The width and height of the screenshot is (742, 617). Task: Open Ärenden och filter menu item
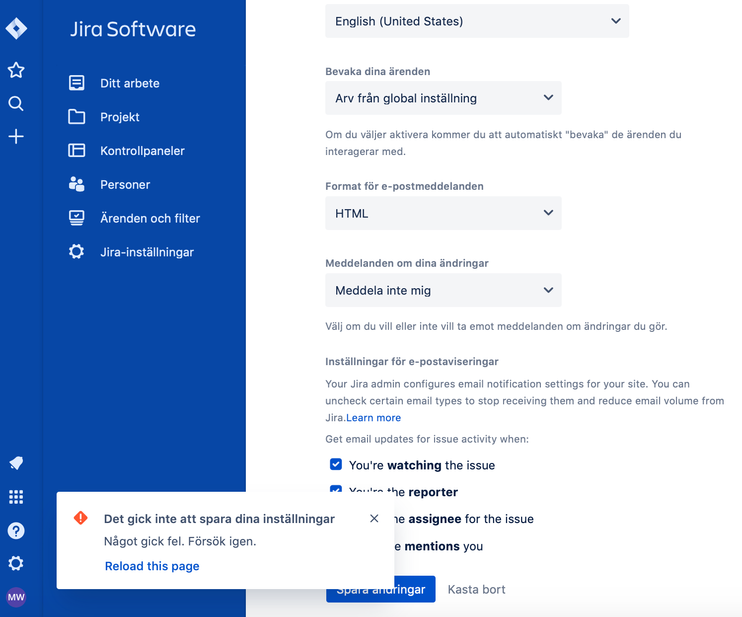point(150,218)
